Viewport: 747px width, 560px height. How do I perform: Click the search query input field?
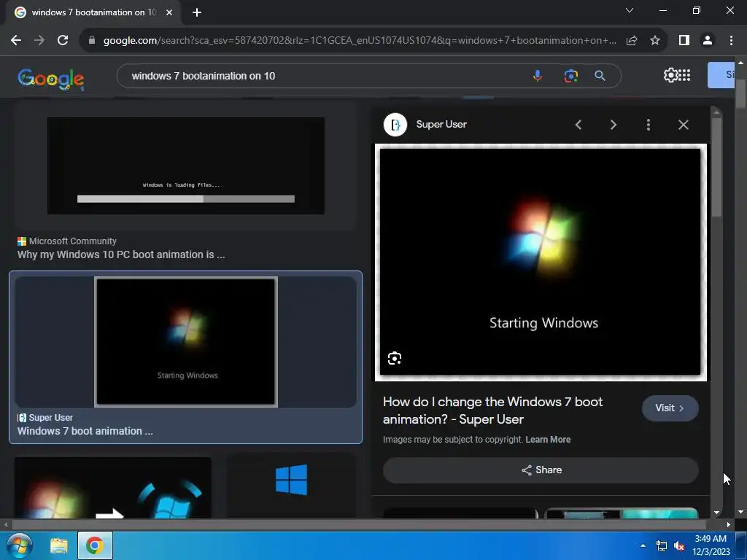(324, 76)
